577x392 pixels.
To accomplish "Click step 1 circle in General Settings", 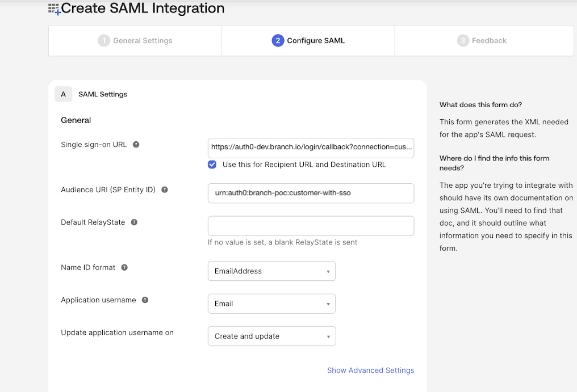I will point(104,40).
